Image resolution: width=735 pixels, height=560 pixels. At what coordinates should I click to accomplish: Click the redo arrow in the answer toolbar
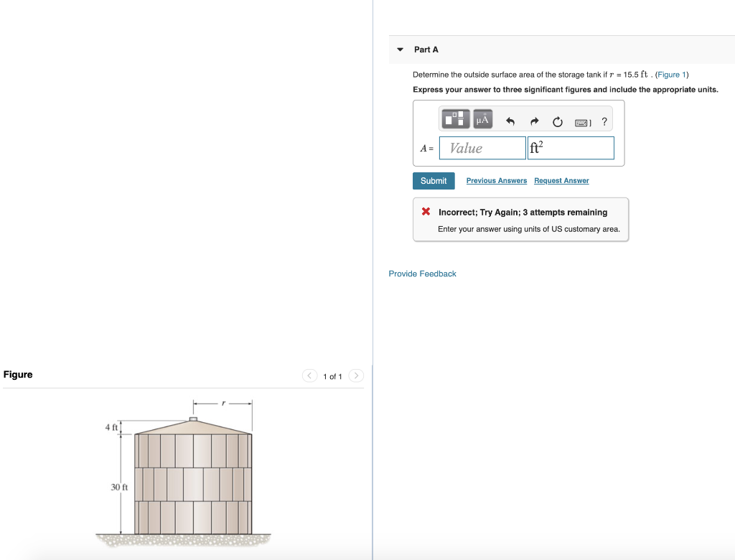click(535, 121)
